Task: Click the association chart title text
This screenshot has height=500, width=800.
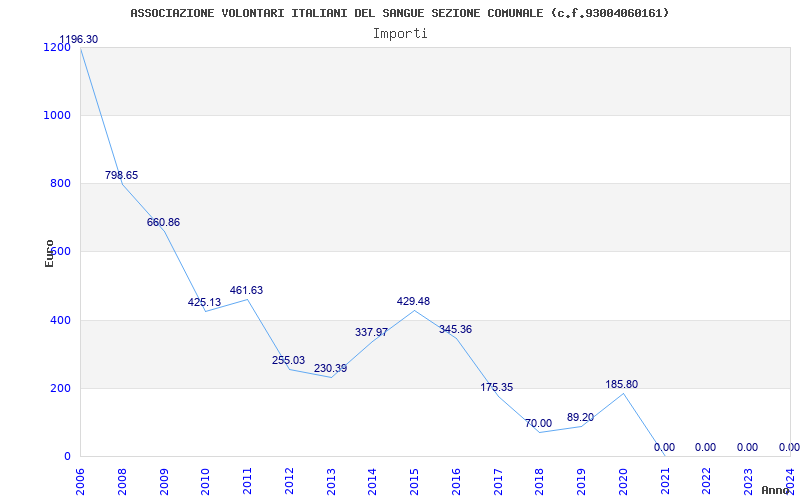Action: tap(399, 13)
